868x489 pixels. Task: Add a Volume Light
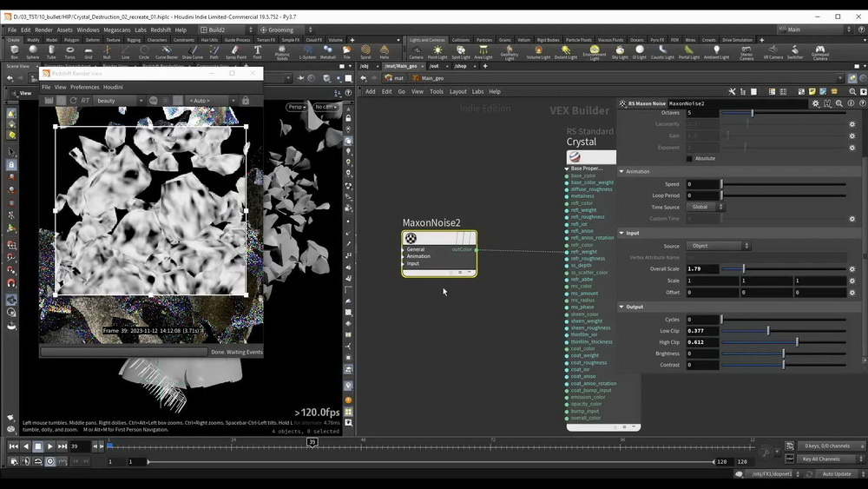click(538, 53)
